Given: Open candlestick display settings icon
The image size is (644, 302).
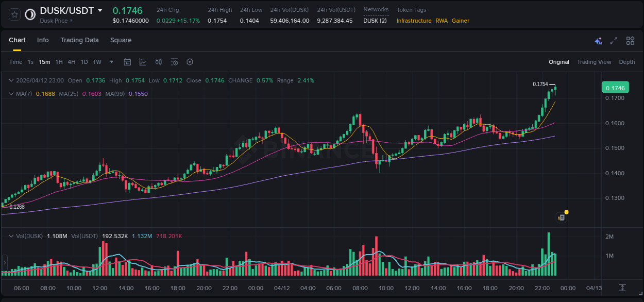Looking at the screenshot, I should point(158,61).
